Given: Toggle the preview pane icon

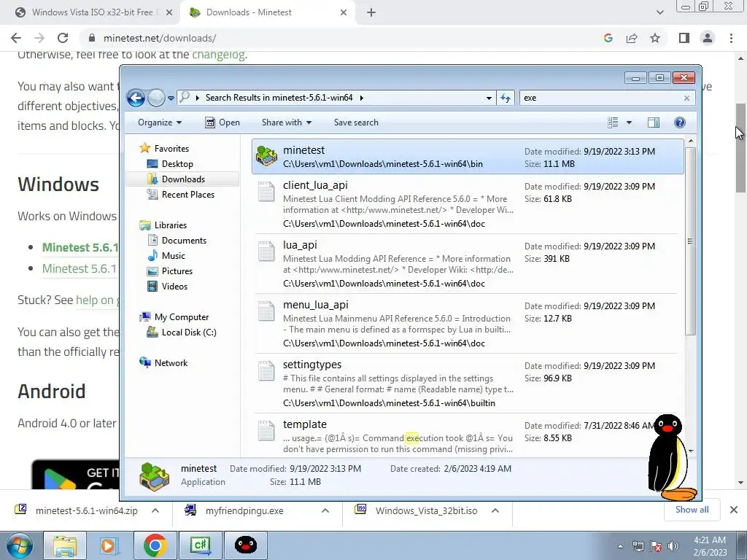Looking at the screenshot, I should pyautogui.click(x=654, y=122).
